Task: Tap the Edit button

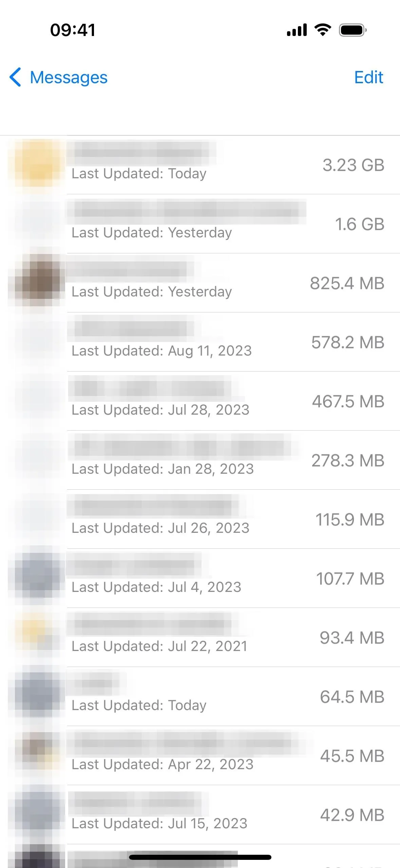Action: point(368,77)
